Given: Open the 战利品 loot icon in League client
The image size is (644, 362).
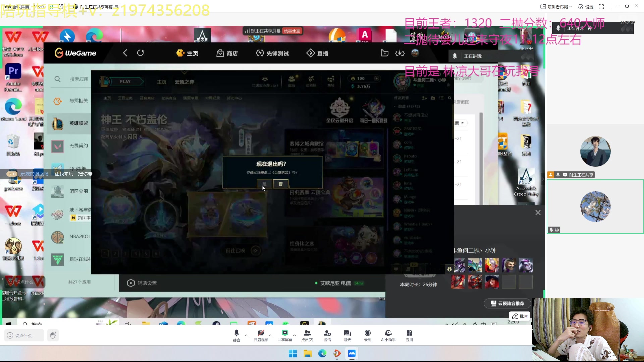Looking at the screenshot, I should pyautogui.click(x=311, y=81).
